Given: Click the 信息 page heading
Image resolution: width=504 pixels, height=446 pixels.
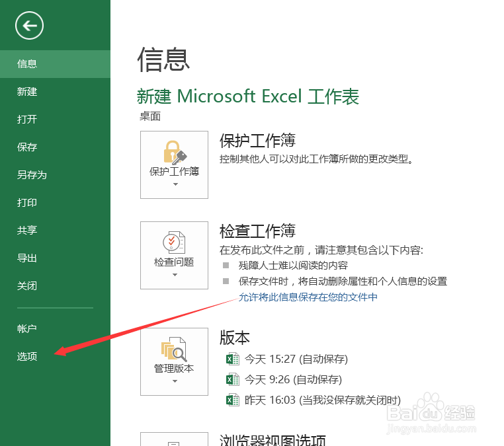Looking at the screenshot, I should [163, 59].
